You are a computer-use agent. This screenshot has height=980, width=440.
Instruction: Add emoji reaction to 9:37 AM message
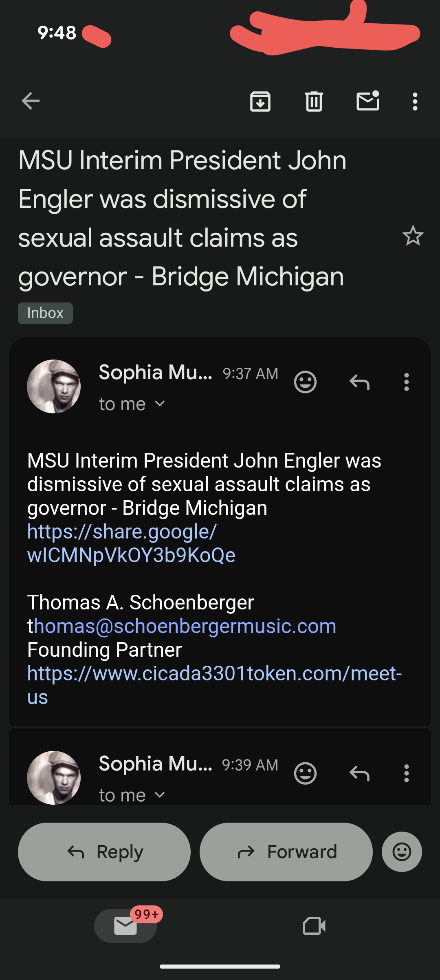(x=305, y=382)
